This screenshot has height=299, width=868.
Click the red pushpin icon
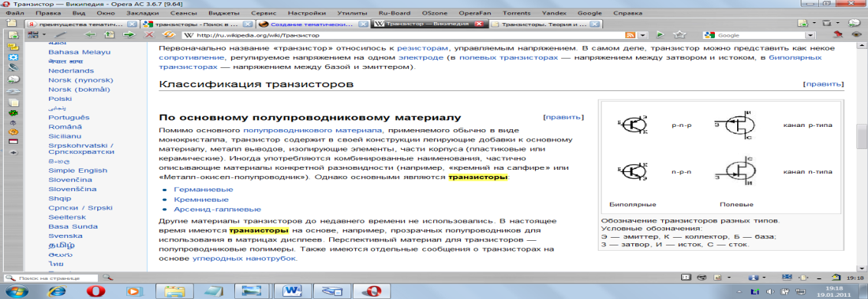coord(839,35)
